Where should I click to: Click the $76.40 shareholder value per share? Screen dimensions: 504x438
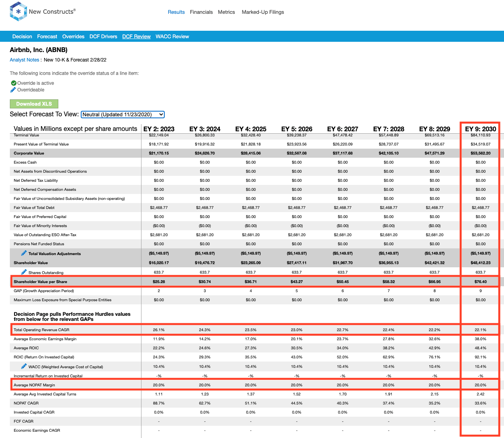(x=480, y=282)
